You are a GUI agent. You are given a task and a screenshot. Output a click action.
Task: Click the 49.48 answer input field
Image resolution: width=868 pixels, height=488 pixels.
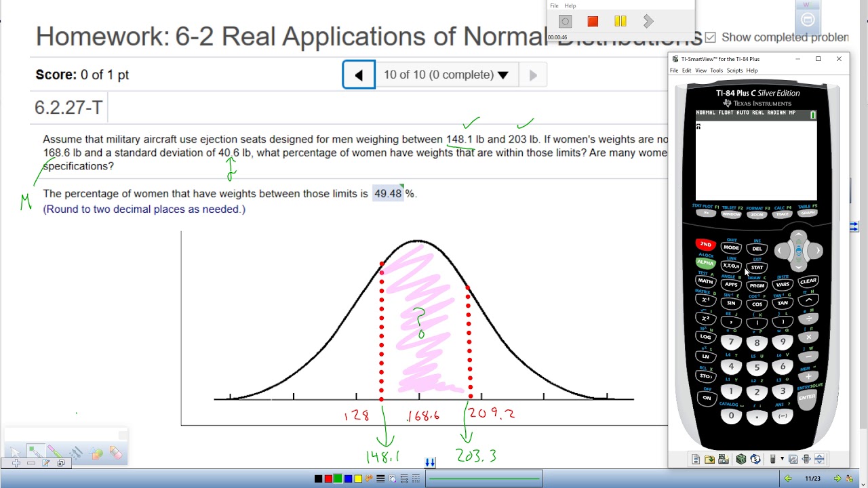[x=388, y=194]
